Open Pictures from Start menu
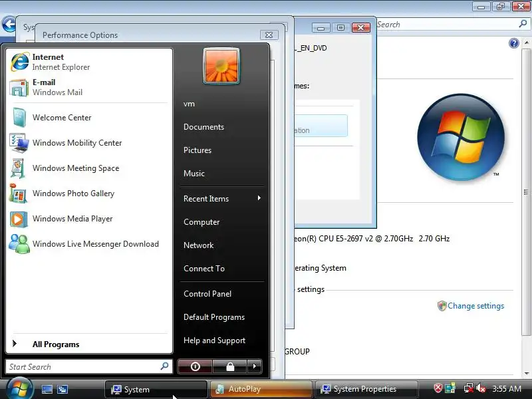Viewport: 532px width, 399px height. coord(198,150)
